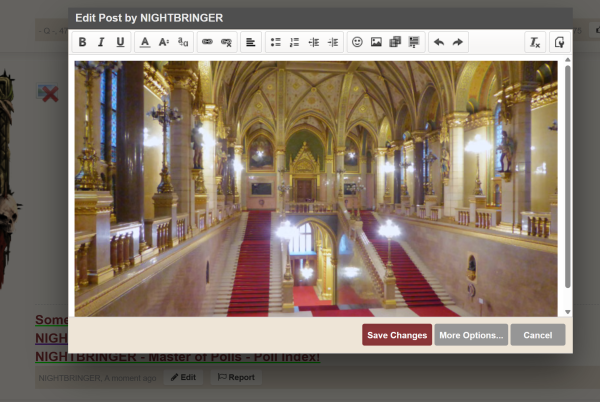The image size is (600, 402).
Task: Click the unlink icon
Action: pyautogui.click(x=226, y=42)
